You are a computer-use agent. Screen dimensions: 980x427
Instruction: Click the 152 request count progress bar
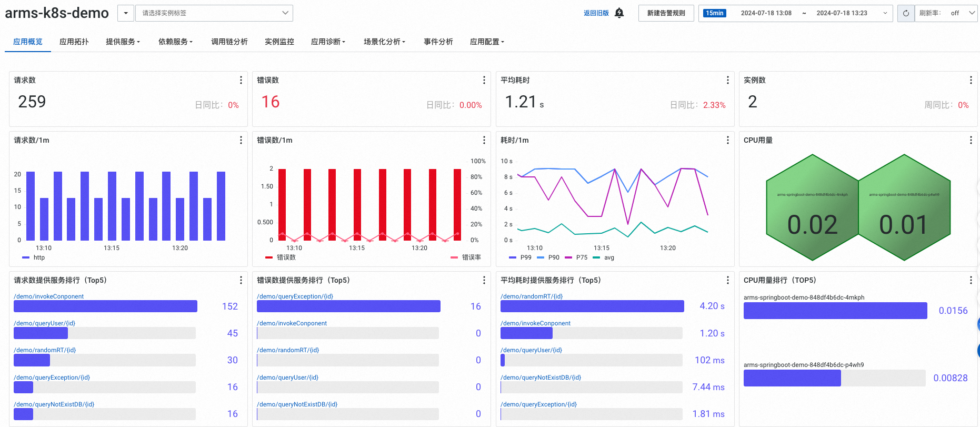105,306
